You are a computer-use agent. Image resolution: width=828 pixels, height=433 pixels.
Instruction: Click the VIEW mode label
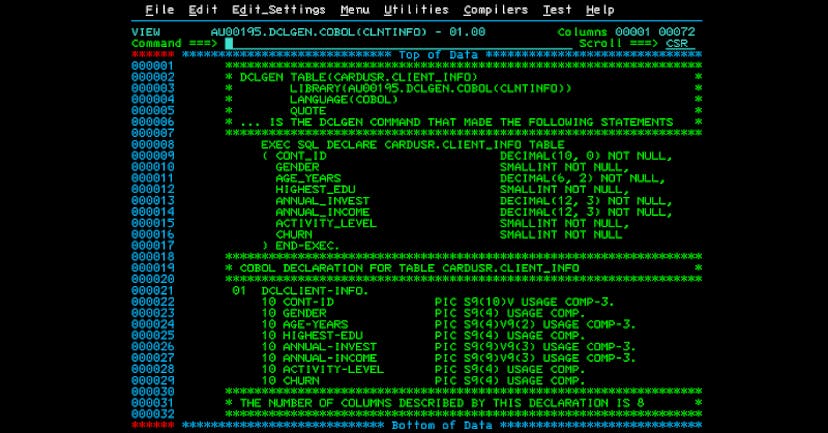click(x=146, y=32)
